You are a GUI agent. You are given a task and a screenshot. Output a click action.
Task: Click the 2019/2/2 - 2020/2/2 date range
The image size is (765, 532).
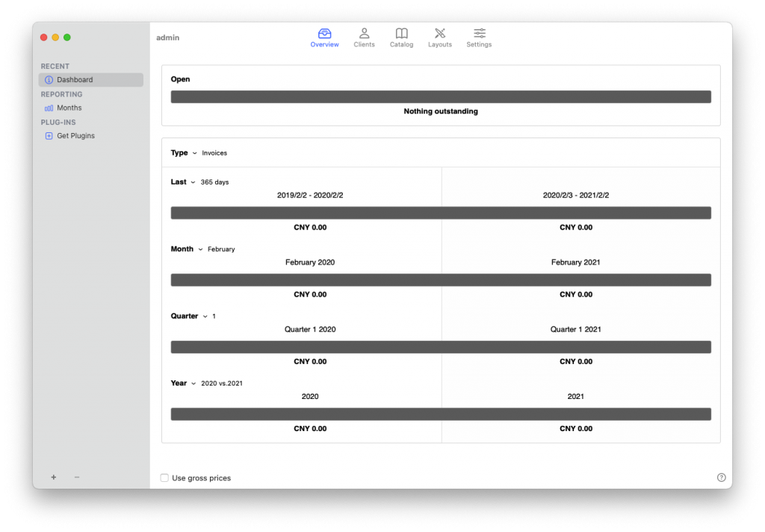point(310,195)
